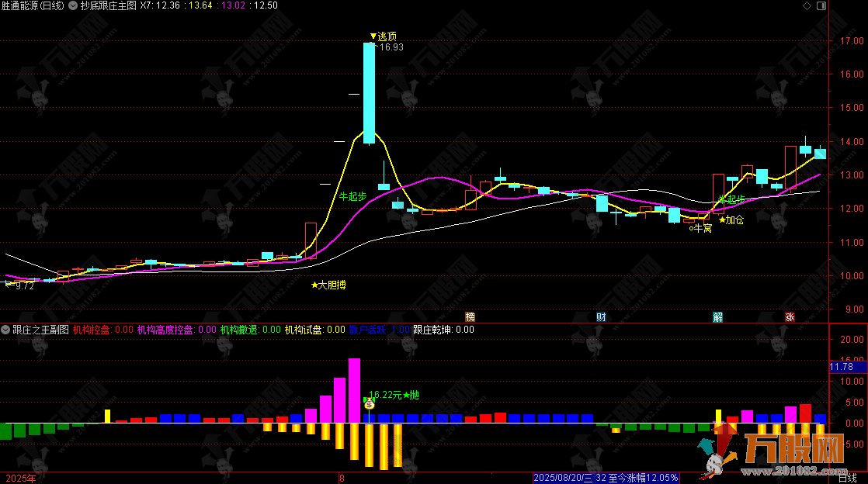Click the 加仓 star signal marker

pos(731,220)
